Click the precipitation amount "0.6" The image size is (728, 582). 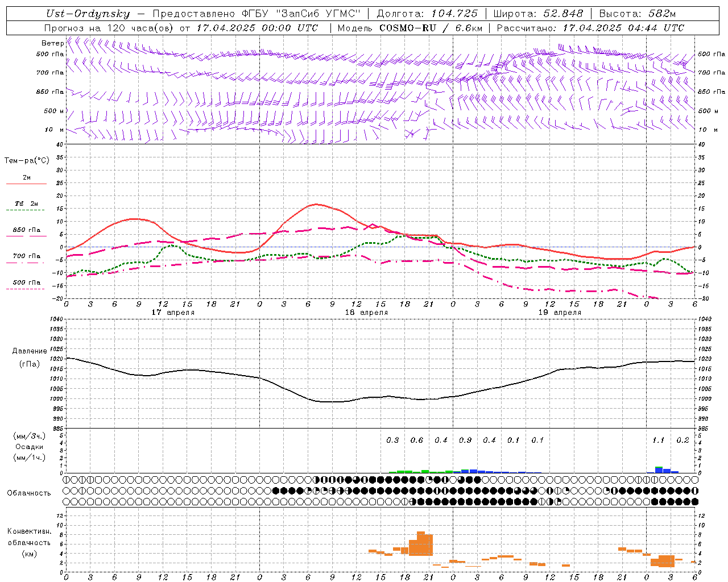coord(417,440)
